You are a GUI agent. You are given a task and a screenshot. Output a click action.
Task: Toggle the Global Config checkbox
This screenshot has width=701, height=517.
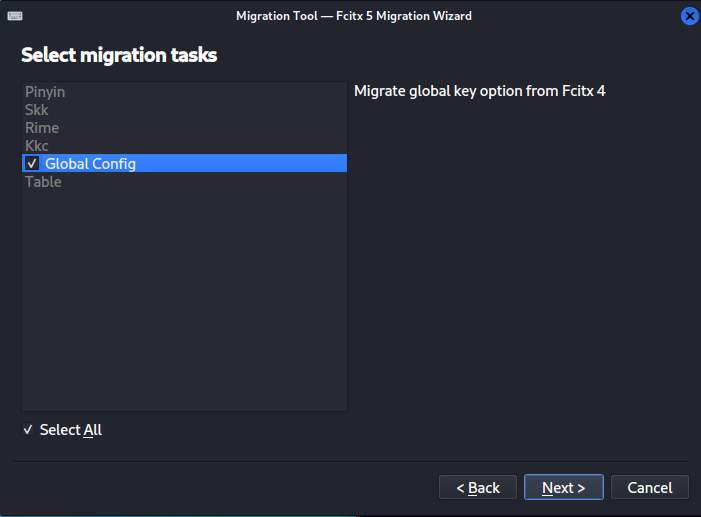click(x=32, y=164)
